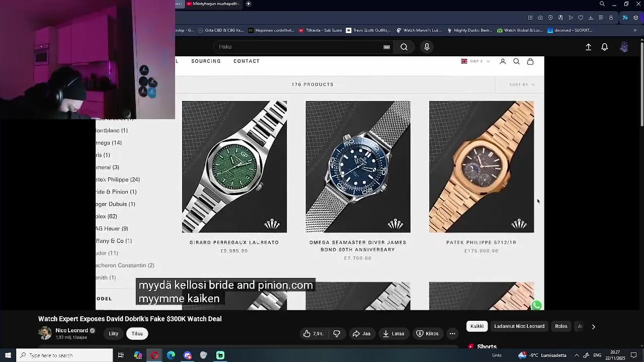Screen dimensions: 644x362
Task: Filter by Tiffany & Co (1) brand
Action: (114, 241)
